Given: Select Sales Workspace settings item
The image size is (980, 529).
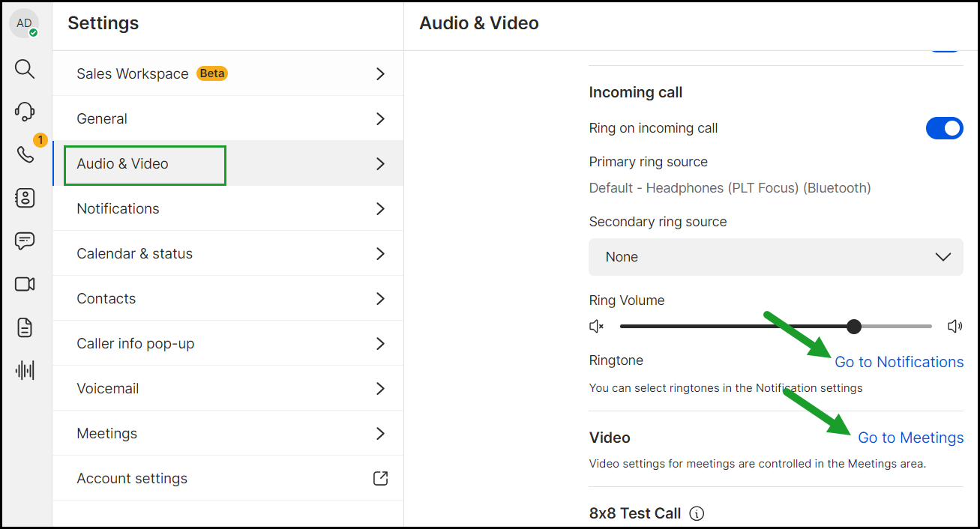Looking at the screenshot, I should (228, 73).
